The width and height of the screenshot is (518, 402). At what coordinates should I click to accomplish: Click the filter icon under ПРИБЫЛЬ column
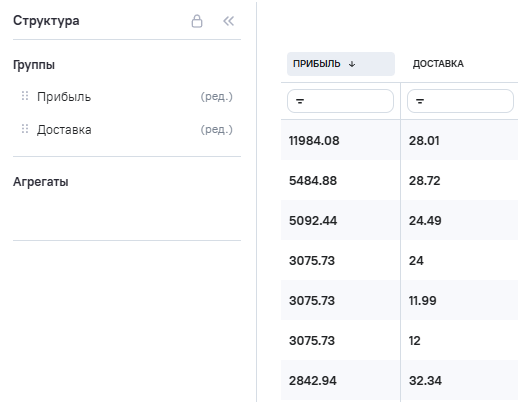coord(300,101)
